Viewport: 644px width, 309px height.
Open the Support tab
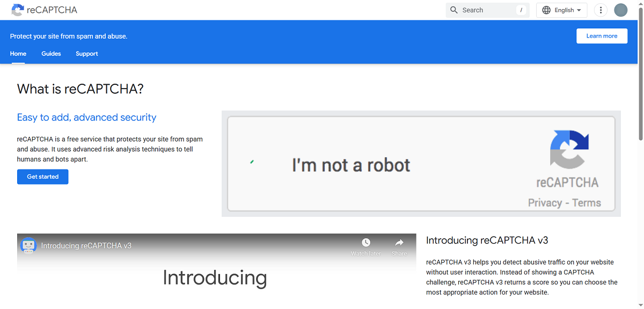pyautogui.click(x=86, y=54)
